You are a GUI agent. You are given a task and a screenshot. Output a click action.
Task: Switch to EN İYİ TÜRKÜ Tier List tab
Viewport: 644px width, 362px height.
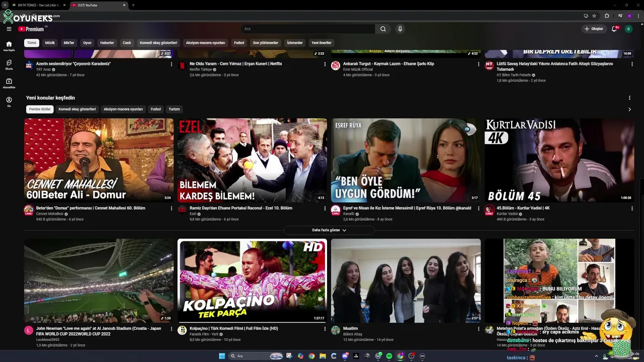38,5
